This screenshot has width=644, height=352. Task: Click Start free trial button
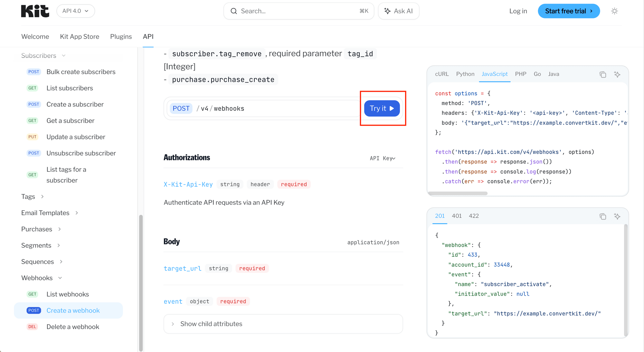pyautogui.click(x=569, y=11)
